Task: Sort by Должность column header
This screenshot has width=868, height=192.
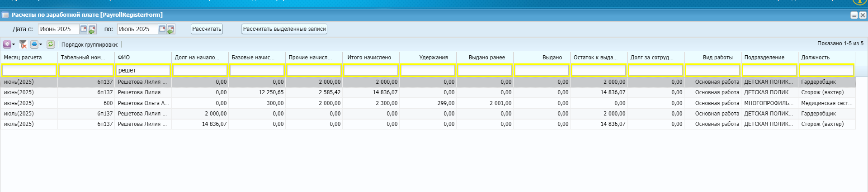Action: click(x=827, y=58)
